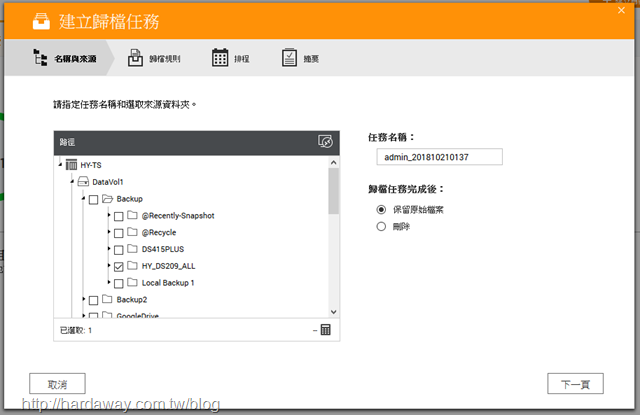Screen dimensions: 640x415
Task: Click the DS415PLUS folder icon
Action: point(132,249)
